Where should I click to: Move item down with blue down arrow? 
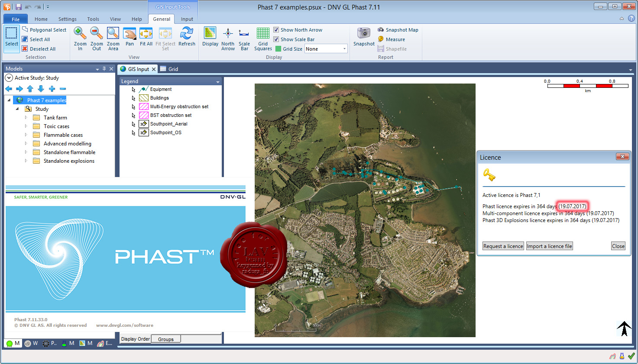[41, 89]
